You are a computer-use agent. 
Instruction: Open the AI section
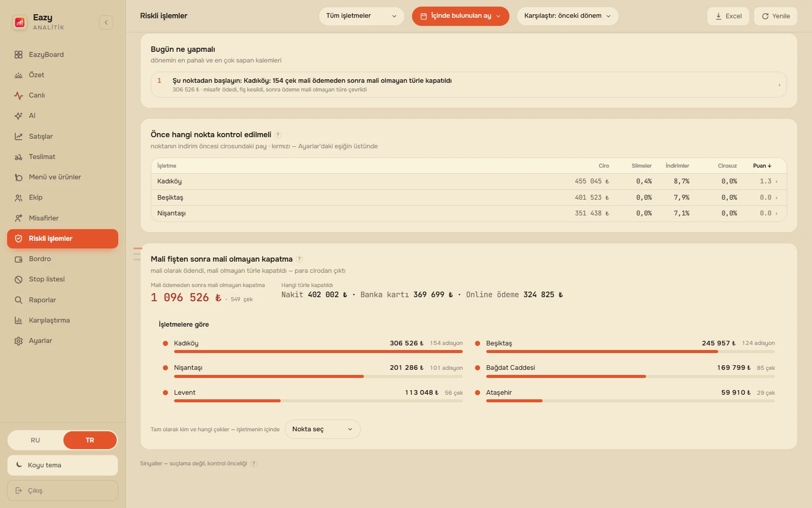(62, 116)
